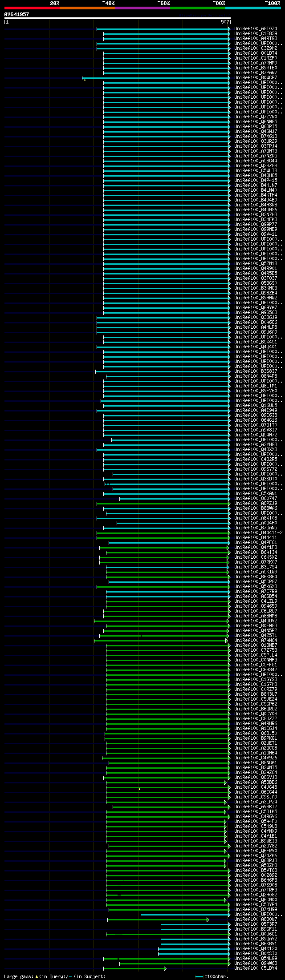Select hit UniRef100_Q16UL5
The width and height of the screenshot is (285, 980).
coord(256,406)
